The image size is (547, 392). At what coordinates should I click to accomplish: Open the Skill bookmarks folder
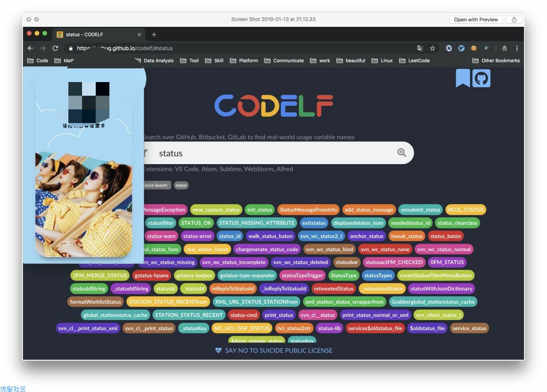[x=214, y=60]
